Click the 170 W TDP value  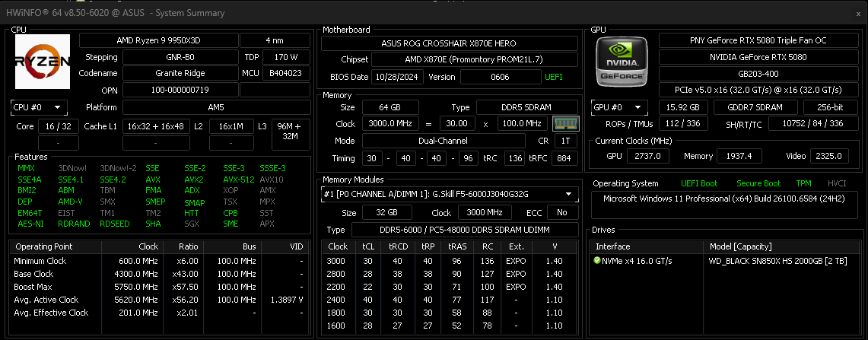[286, 57]
